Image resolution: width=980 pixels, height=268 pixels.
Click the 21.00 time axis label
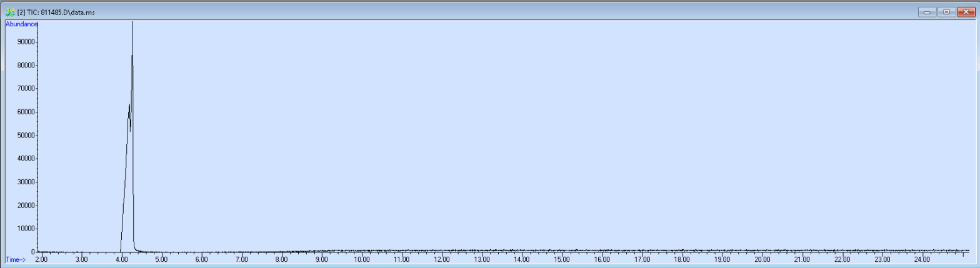[x=801, y=259]
